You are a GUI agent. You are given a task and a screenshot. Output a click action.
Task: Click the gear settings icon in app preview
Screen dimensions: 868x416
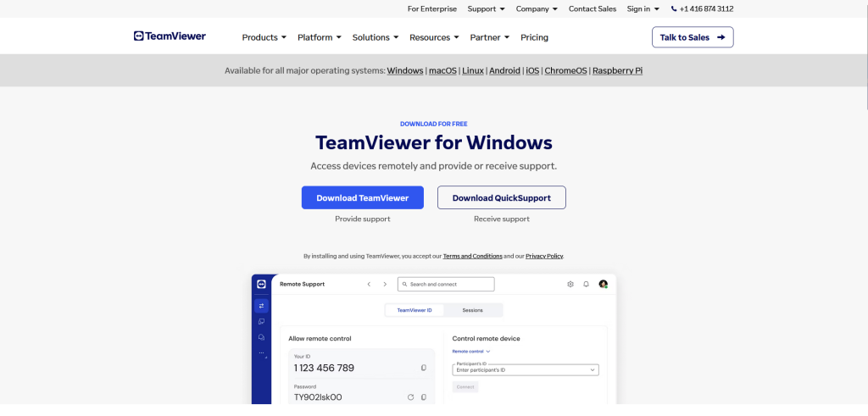click(570, 285)
